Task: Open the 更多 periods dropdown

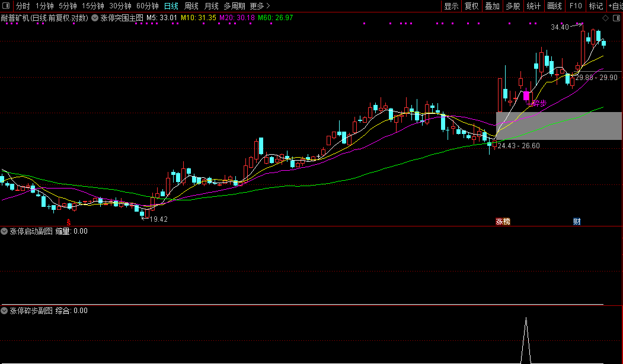Action: click(260, 6)
